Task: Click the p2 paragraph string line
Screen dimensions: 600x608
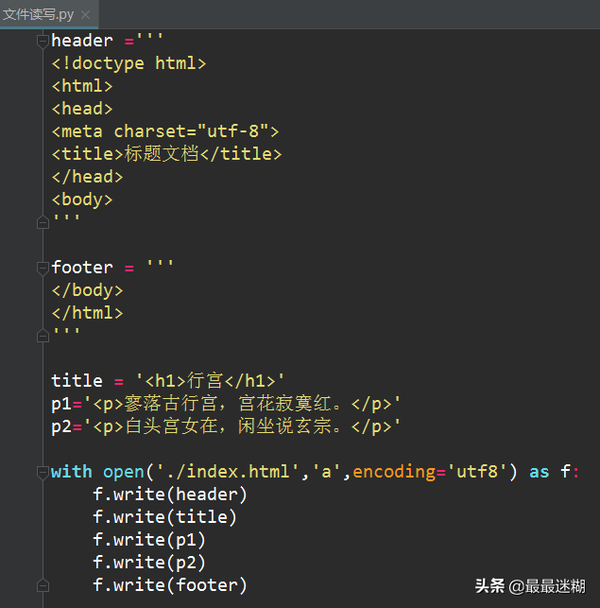Action: pyautogui.click(x=226, y=426)
